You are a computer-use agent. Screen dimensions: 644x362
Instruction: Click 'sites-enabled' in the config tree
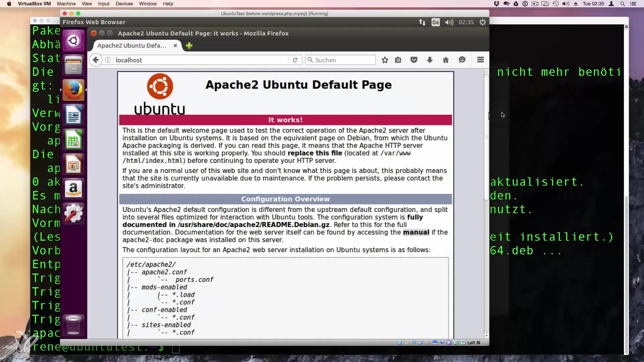click(166, 325)
